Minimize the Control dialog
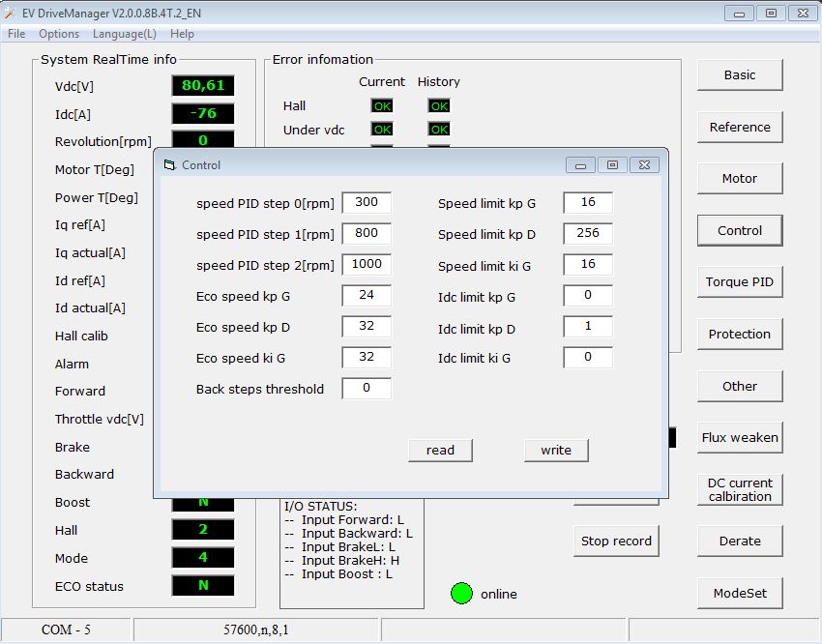The width and height of the screenshot is (822, 644). pos(580,165)
